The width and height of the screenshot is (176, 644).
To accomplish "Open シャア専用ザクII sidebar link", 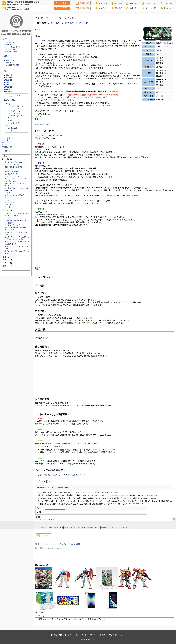I will point(14,123).
